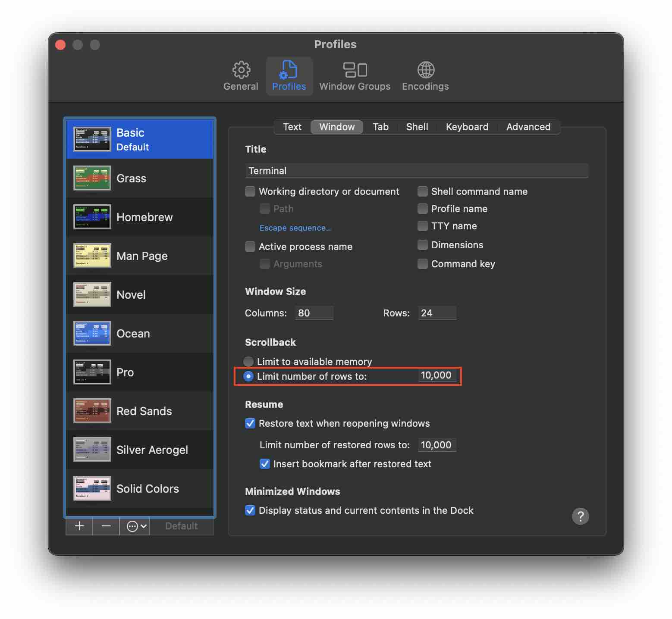The height and width of the screenshot is (619, 672).
Task: Select the Profiles toolbar icon
Action: pos(289,76)
